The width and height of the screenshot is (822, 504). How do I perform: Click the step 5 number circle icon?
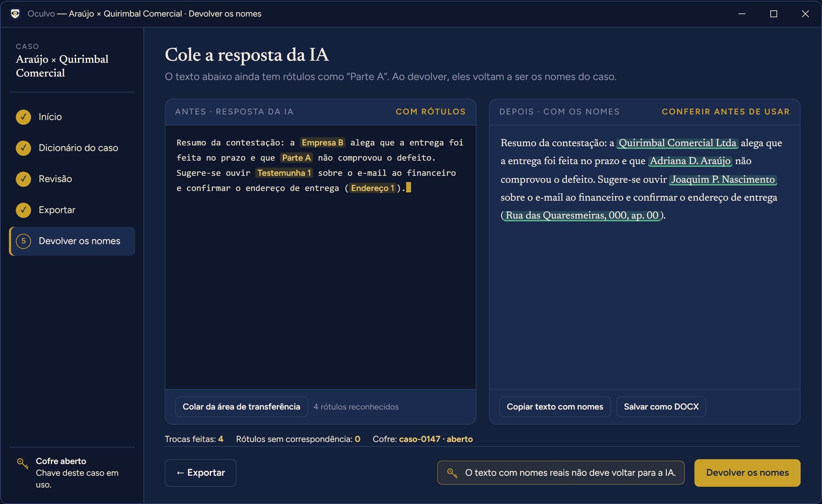click(23, 241)
